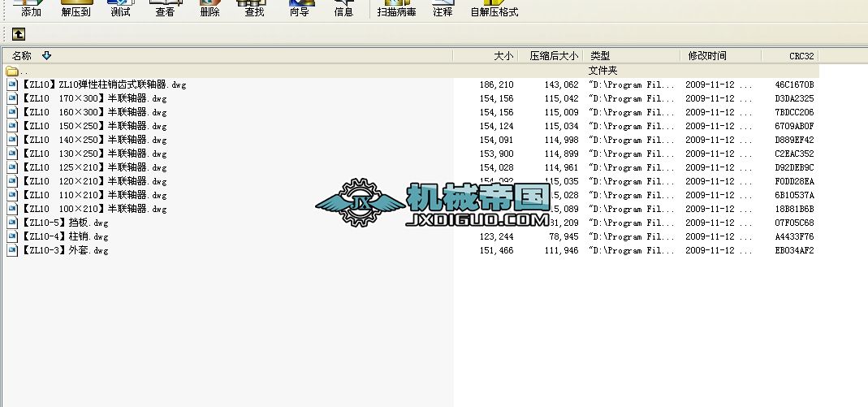Click the blue sort arrow beside 名称
Screen dimensions: 868x407
46,55
